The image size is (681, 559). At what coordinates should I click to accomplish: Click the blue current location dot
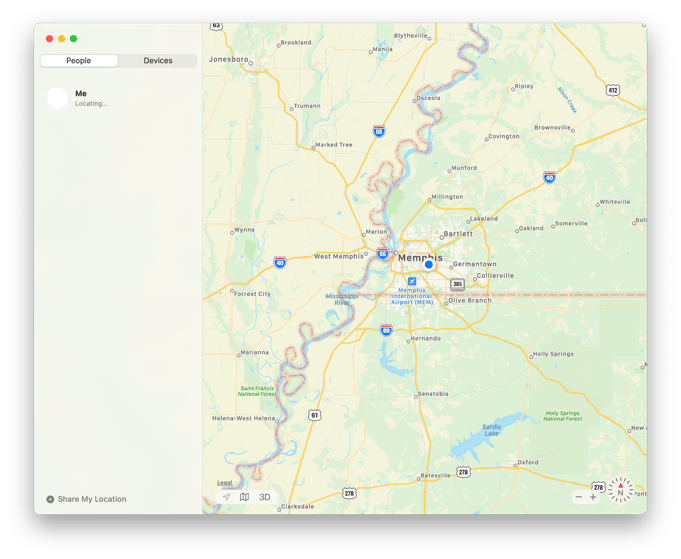pos(429,265)
